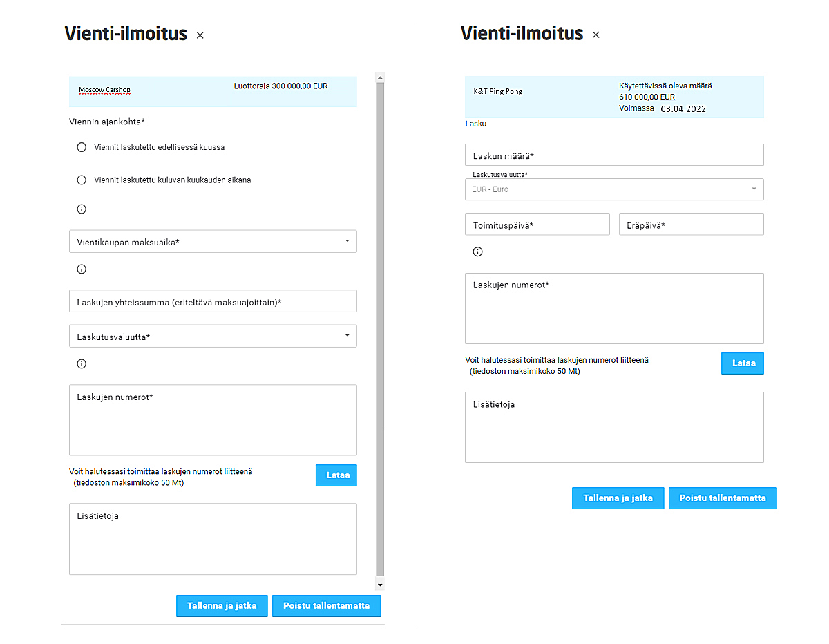Screen dimensions: 829x644
Task: Click the Laskujen yhteissumma input field
Action: 213,302
